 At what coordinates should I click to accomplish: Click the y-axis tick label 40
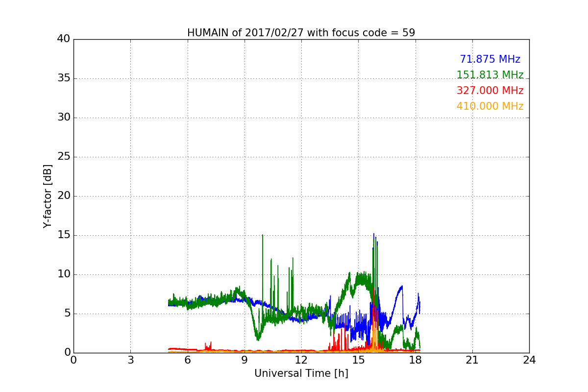pos(64,39)
